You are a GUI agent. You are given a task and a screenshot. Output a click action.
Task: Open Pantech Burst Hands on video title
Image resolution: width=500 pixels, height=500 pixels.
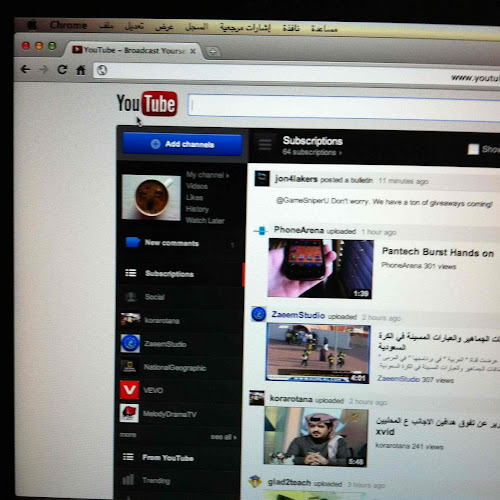point(438,252)
